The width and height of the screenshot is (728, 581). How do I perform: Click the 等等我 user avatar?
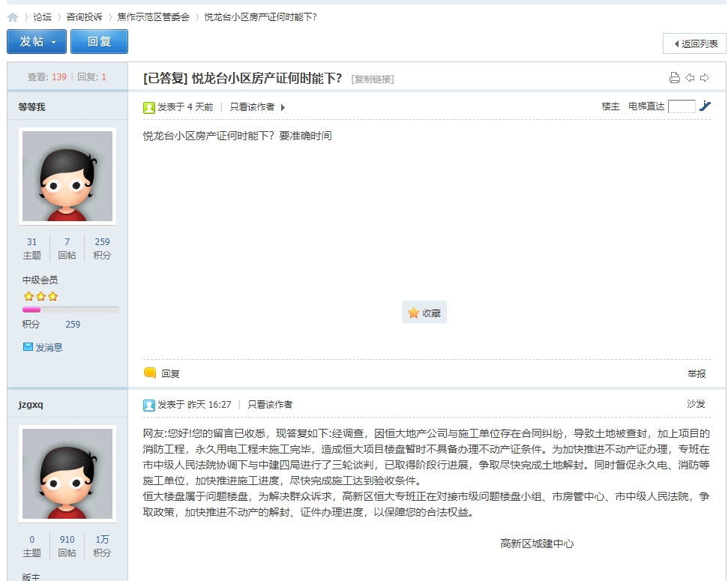(67, 176)
